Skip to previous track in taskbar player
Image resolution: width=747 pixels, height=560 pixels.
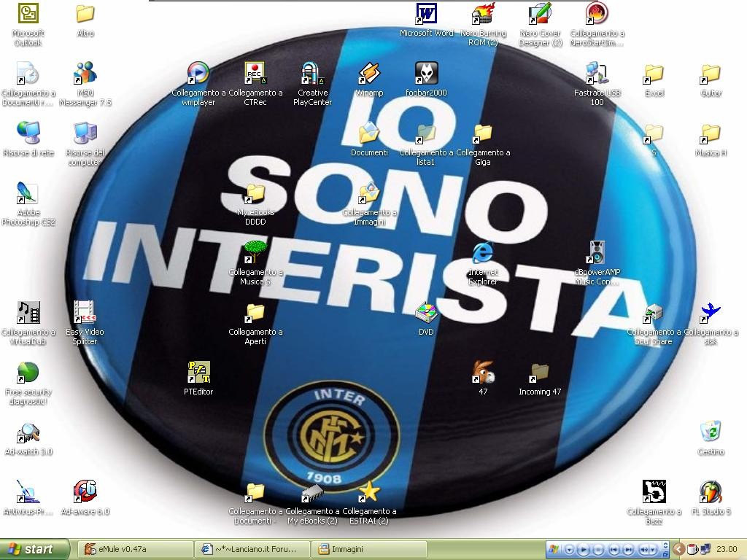coord(614,550)
